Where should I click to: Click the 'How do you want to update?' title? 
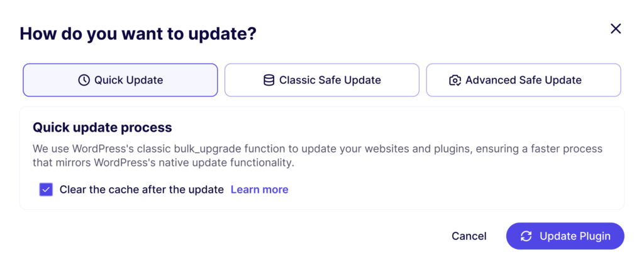click(x=138, y=34)
